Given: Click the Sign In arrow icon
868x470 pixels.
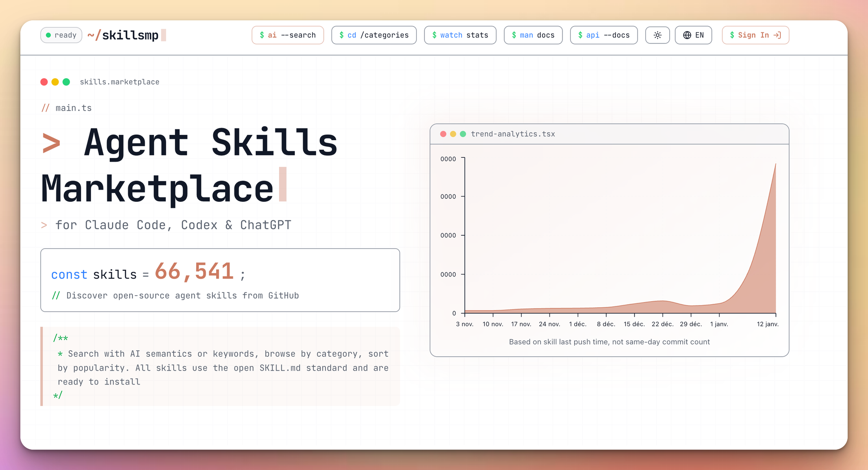Looking at the screenshot, I should (x=777, y=35).
